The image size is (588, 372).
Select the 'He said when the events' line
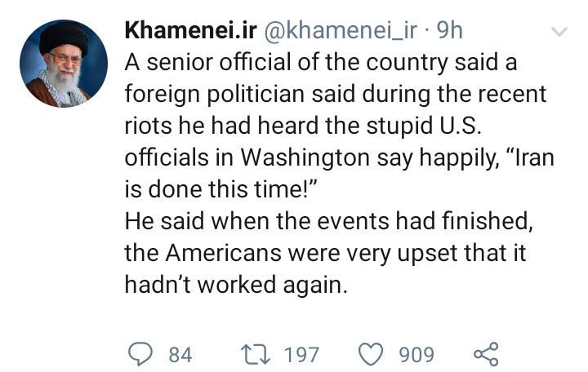click(329, 221)
